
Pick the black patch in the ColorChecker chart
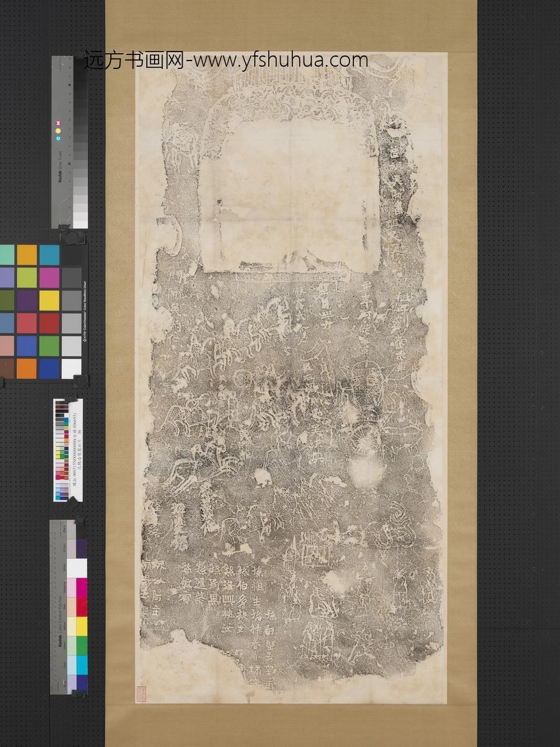pyautogui.click(x=71, y=255)
